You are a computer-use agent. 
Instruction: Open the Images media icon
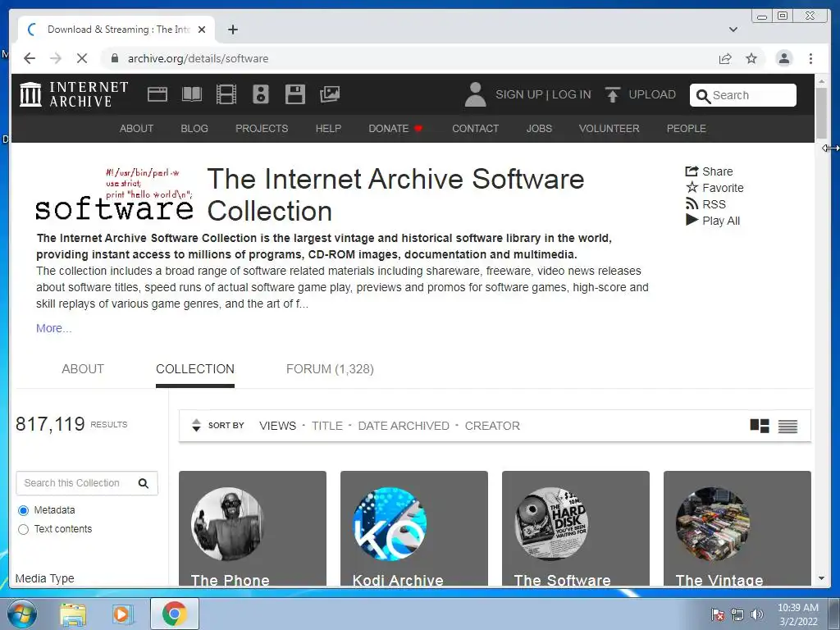pos(330,94)
